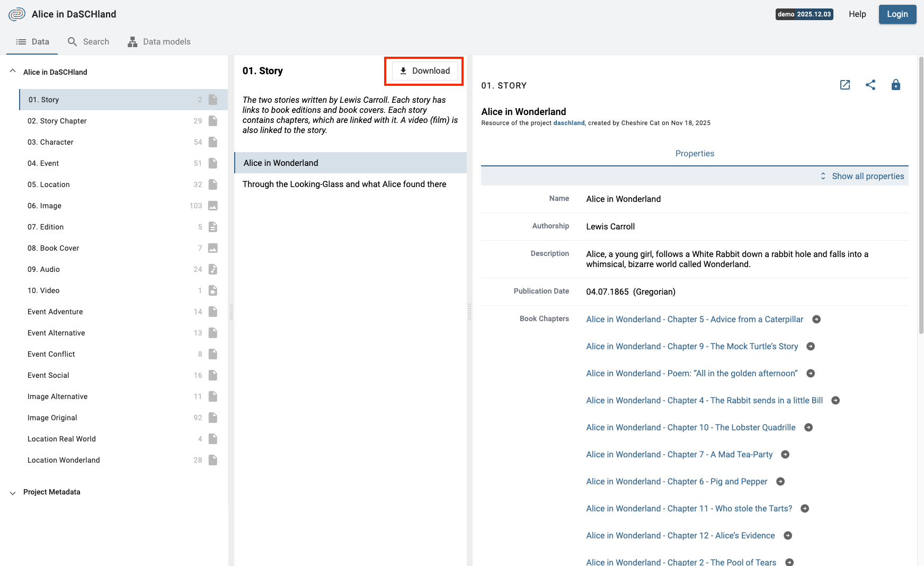
Task: Open the resource in a new tab icon
Action: click(845, 85)
